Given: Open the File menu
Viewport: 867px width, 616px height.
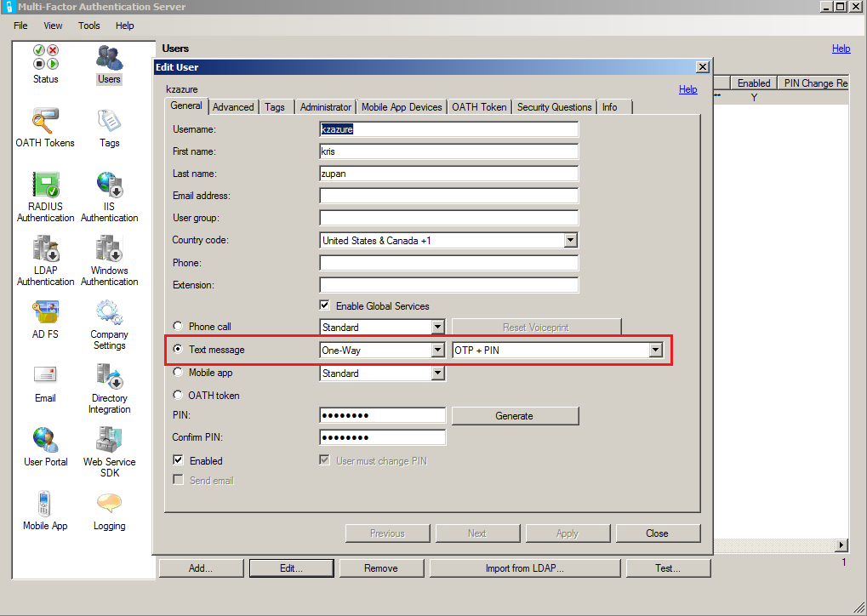Looking at the screenshot, I should pos(20,26).
